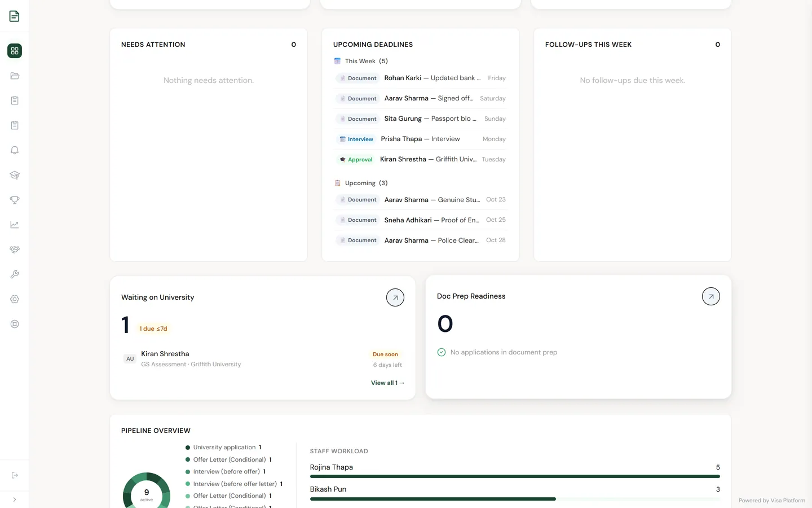The width and height of the screenshot is (812, 508).
Task: Open the graduation cap icon in the sidebar
Action: (15, 175)
